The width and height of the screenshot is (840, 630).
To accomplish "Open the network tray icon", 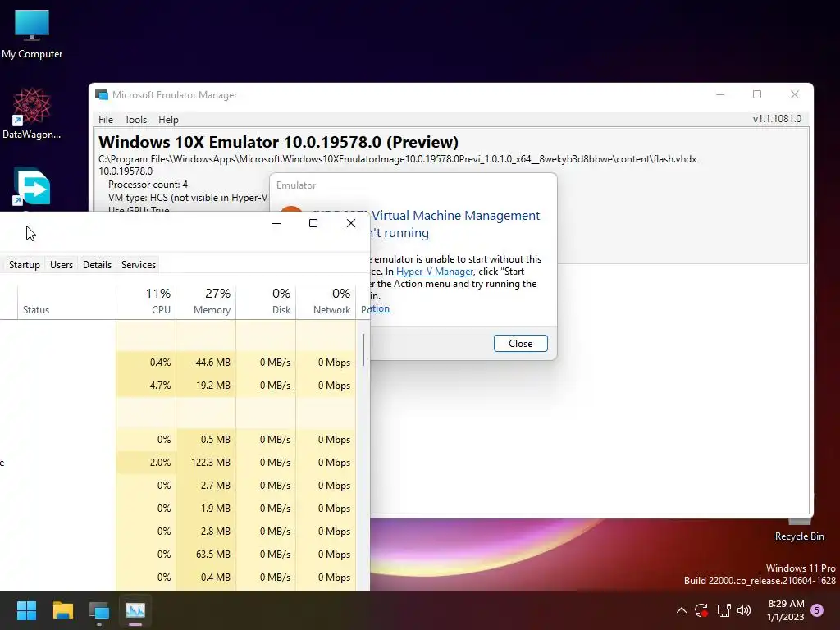I will tap(724, 610).
